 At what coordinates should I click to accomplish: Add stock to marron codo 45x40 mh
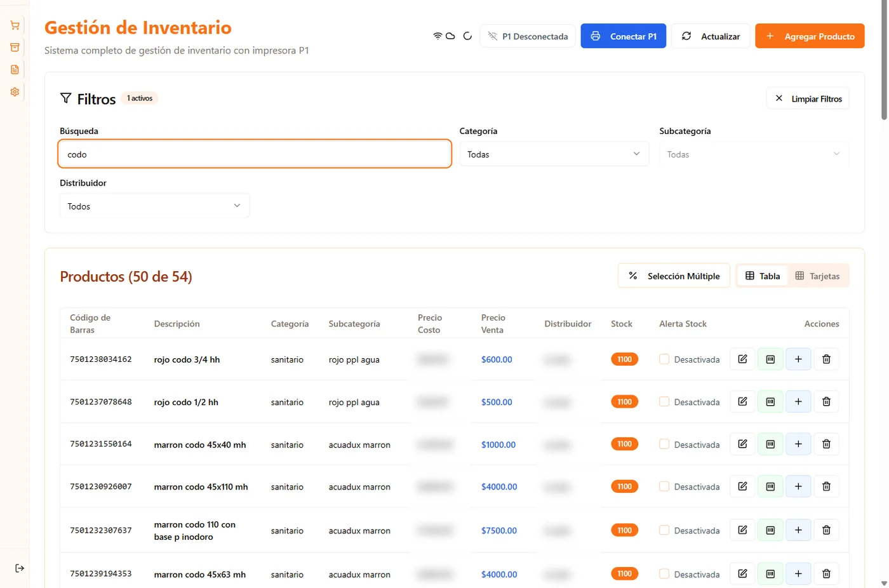point(798,444)
